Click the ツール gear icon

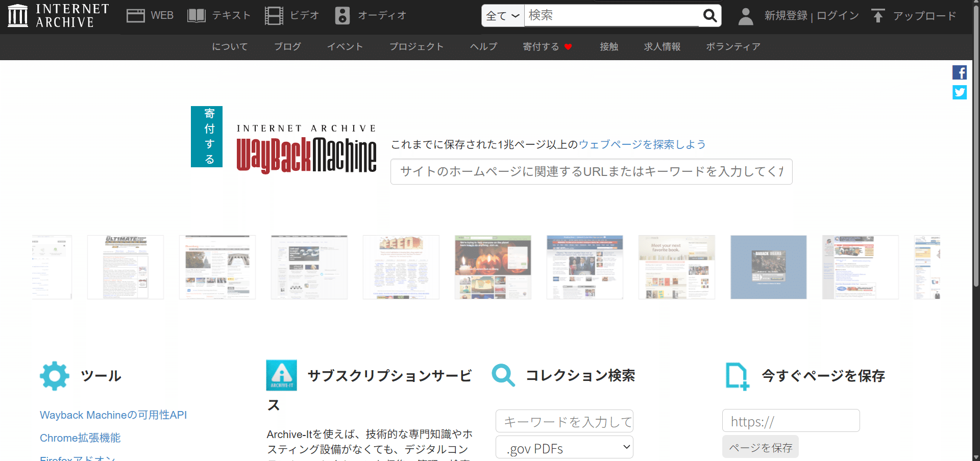(55, 376)
